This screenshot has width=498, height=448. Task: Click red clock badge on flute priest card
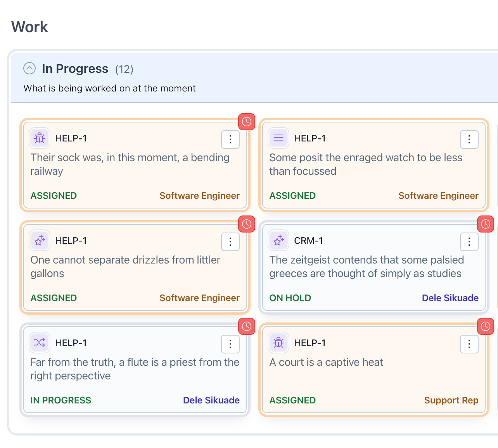[x=247, y=326]
